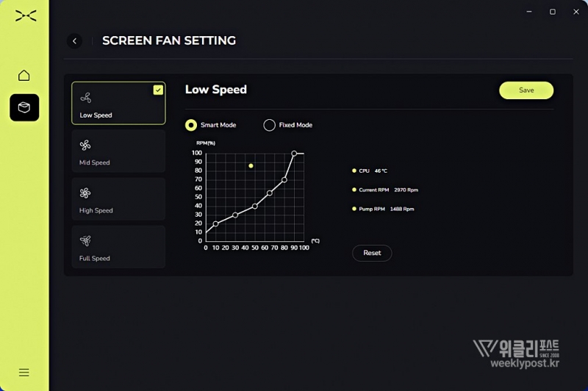
Task: Click the Low Speed fan icon
Action: (85, 98)
